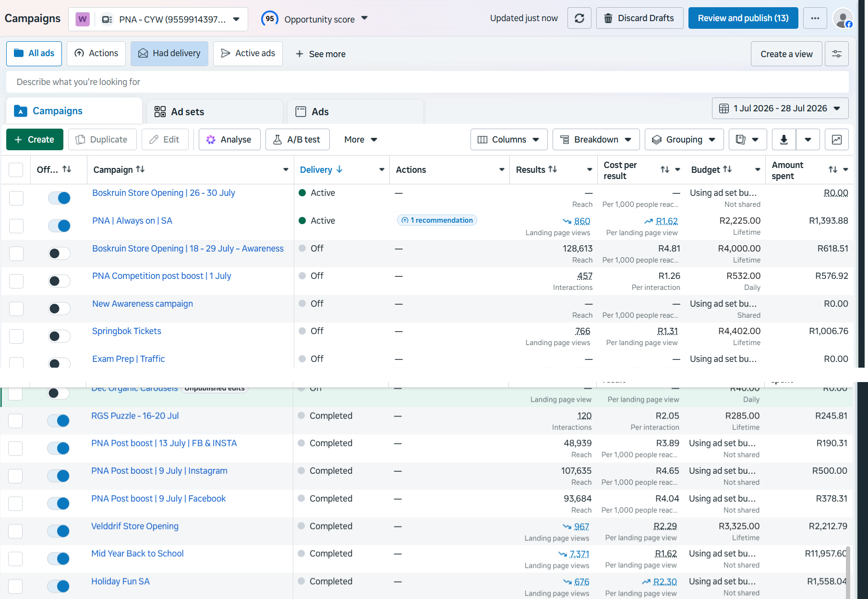Select all campaigns with header checkbox

16,169
